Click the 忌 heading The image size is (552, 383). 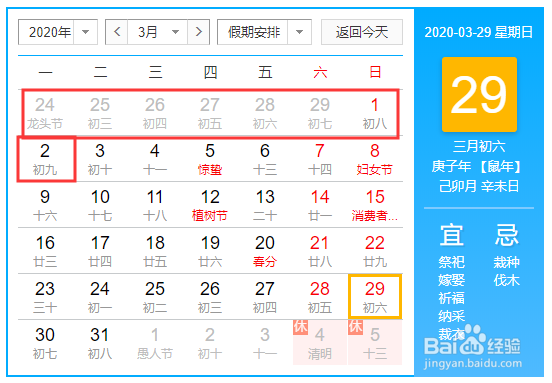point(507,235)
